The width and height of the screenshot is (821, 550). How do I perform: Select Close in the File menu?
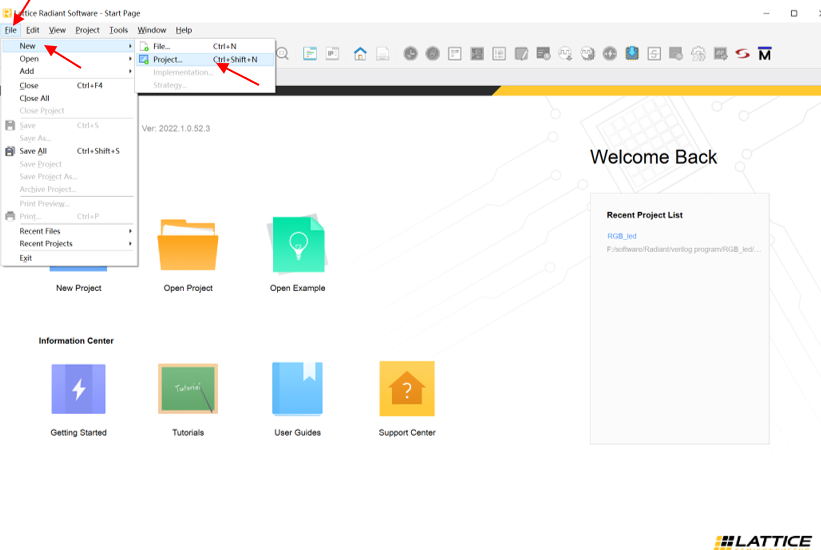click(x=70, y=85)
